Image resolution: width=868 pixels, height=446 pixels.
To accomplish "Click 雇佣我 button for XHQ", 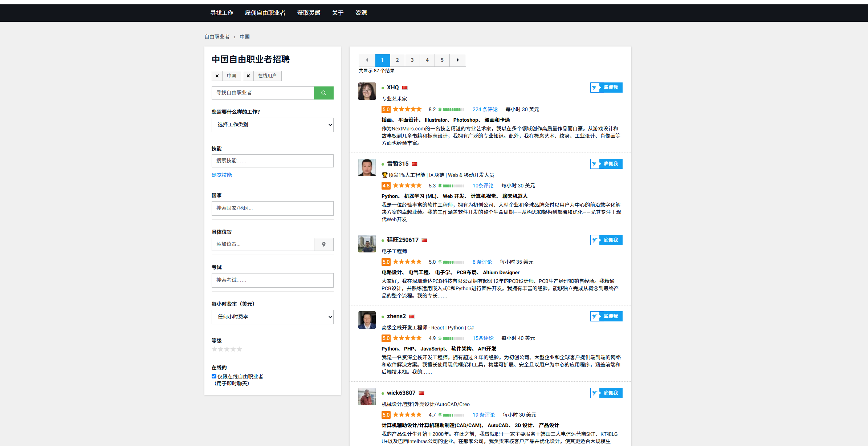I will click(606, 88).
